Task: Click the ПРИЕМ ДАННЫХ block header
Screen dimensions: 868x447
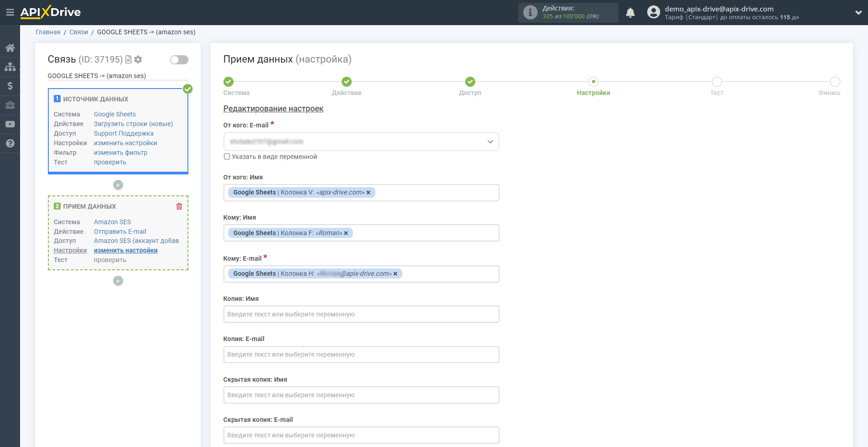Action: 89,206
